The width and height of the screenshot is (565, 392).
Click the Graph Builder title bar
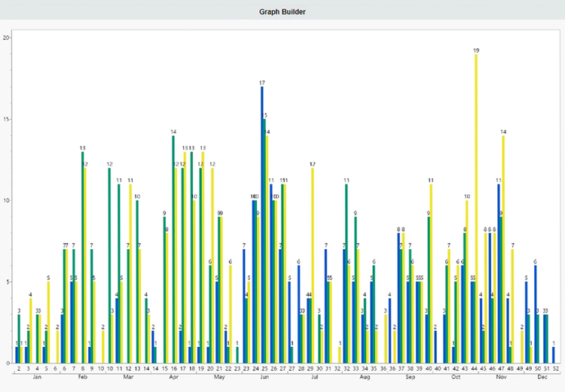click(282, 12)
